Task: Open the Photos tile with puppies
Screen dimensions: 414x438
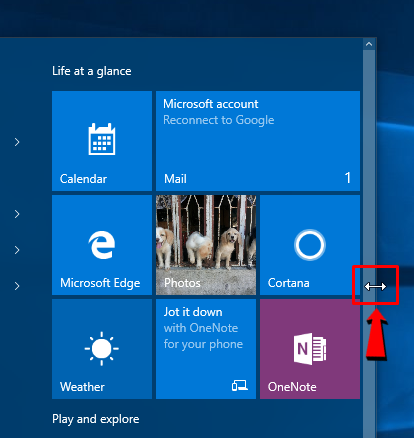Action: click(206, 245)
